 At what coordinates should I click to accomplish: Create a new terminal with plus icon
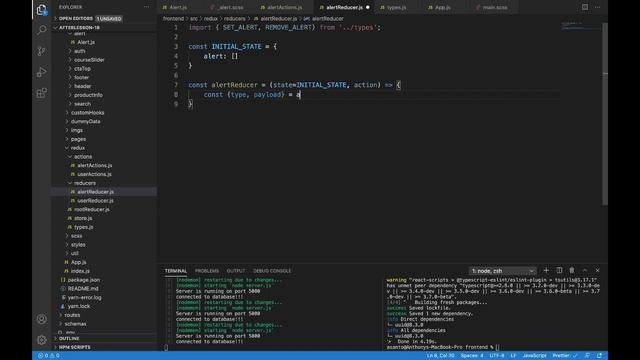pos(546,270)
